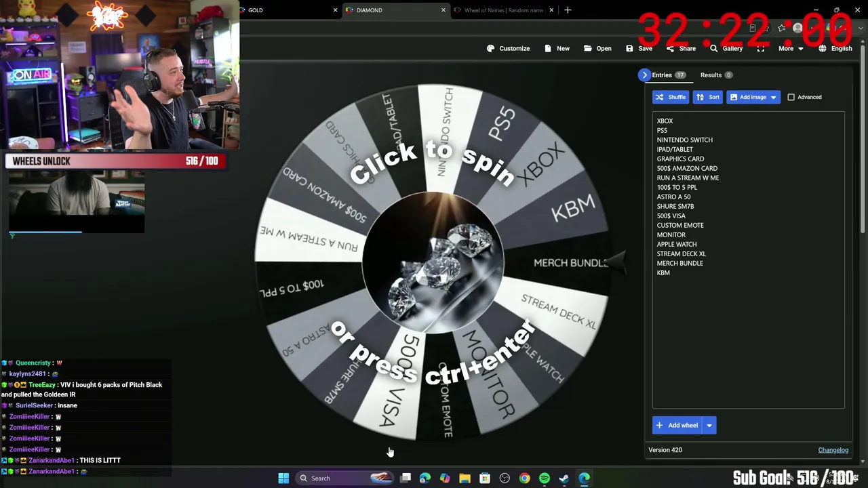Viewport: 868px width, 488px height.
Task: Switch to active Edge window in taskbar
Action: click(584, 479)
